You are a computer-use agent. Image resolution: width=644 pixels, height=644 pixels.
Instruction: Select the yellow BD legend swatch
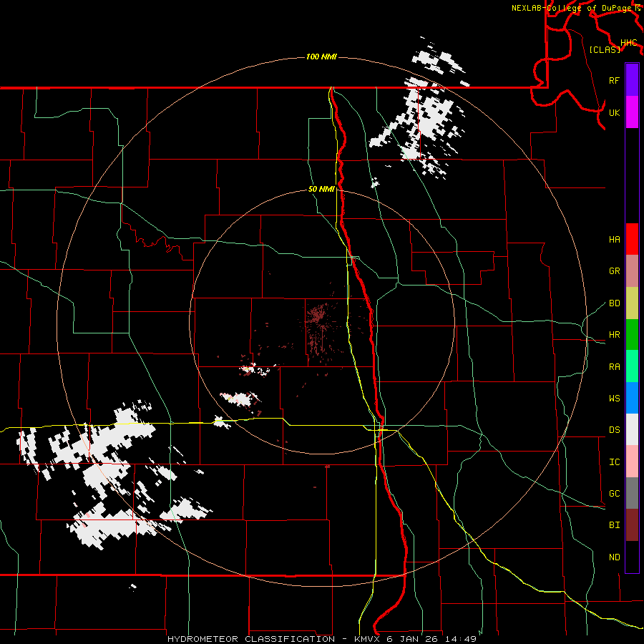coord(632,303)
